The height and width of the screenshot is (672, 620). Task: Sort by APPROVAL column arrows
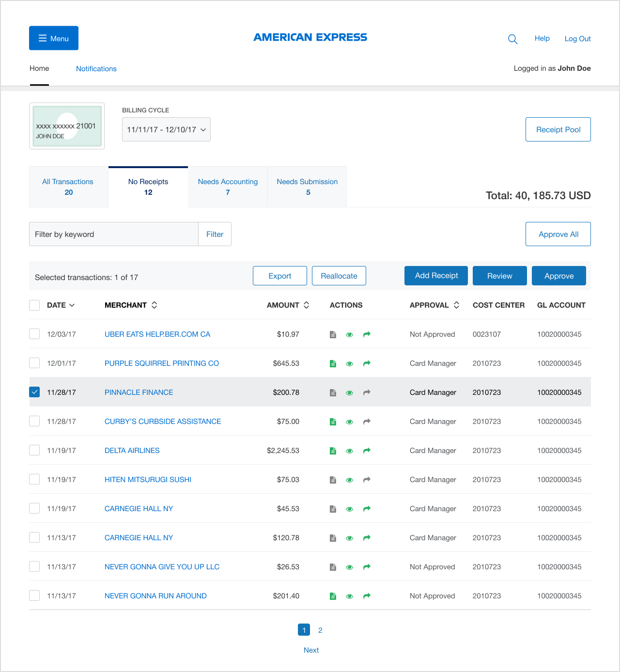(456, 305)
